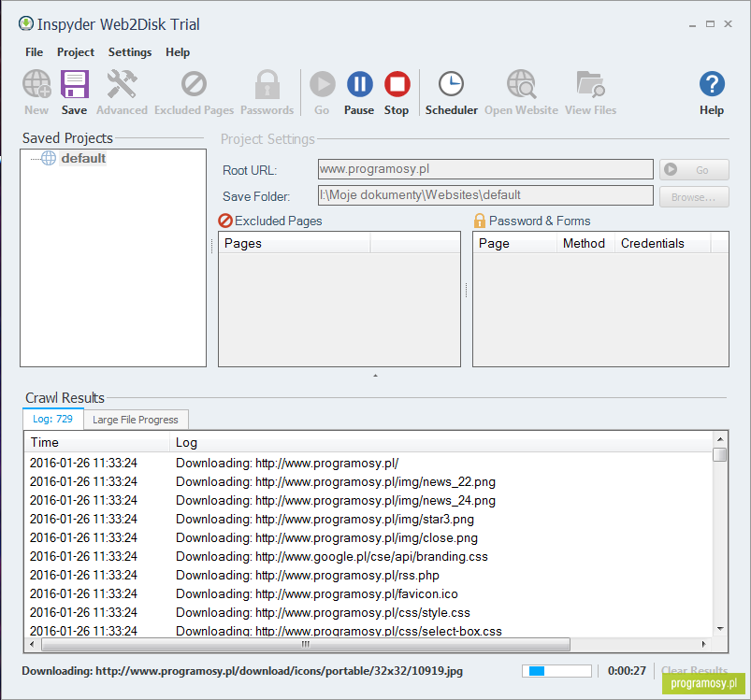Click the log vertical scrollbar up arrow

coord(720,438)
